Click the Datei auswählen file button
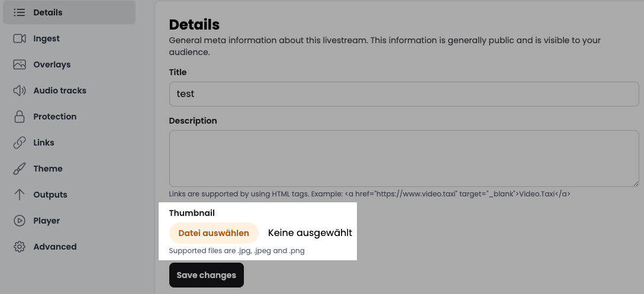 coord(214,233)
